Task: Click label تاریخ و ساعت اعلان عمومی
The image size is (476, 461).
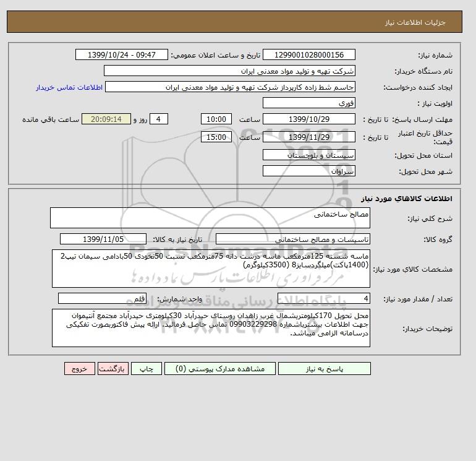Action: [216, 55]
